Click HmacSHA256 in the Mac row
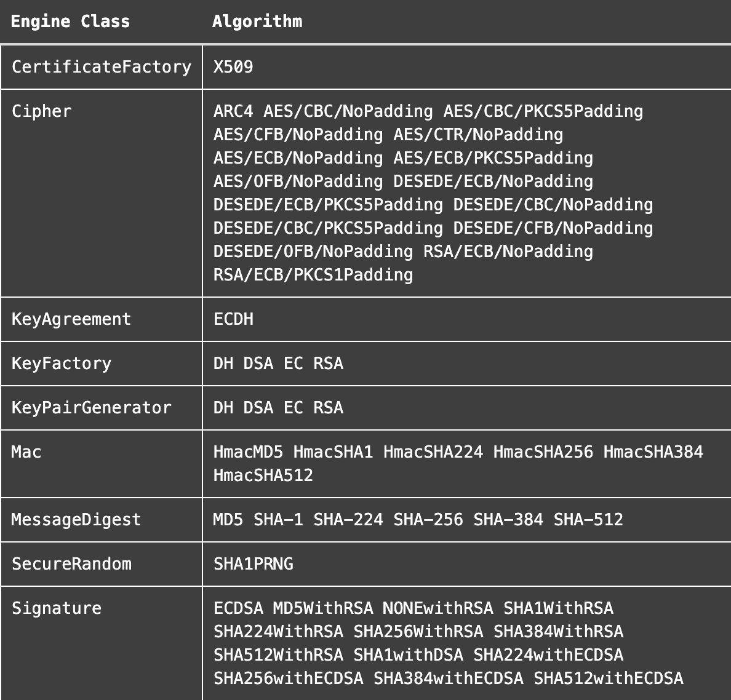Screen dimensions: 731x700 pos(543,451)
